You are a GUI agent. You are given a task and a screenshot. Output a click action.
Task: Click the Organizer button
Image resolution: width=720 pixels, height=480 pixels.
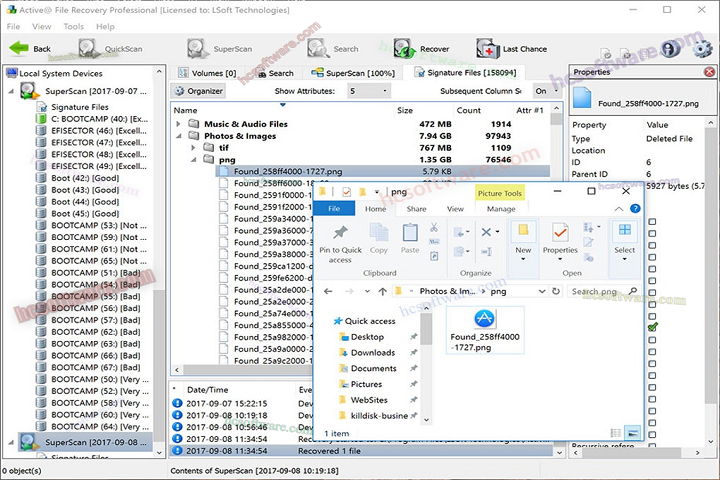pyautogui.click(x=199, y=91)
